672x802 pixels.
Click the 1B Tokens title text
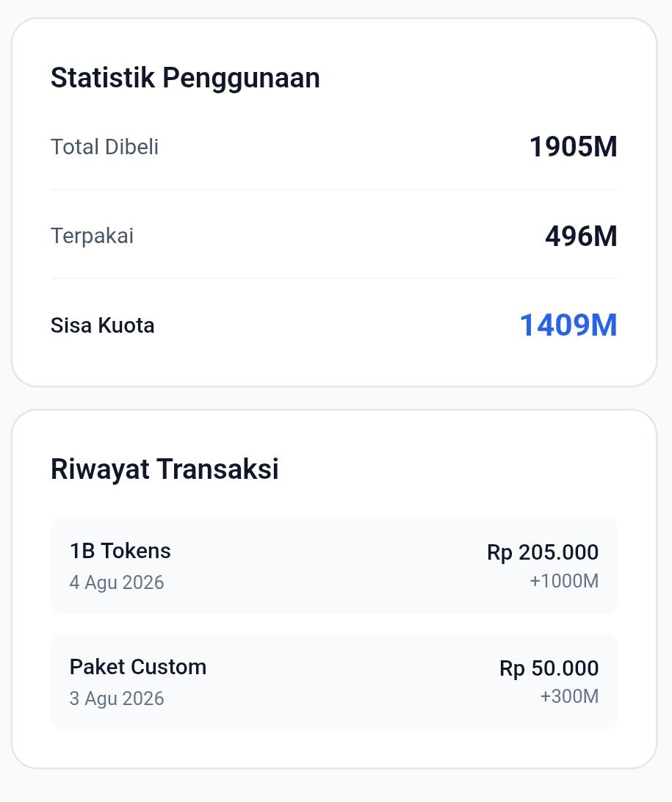point(120,551)
